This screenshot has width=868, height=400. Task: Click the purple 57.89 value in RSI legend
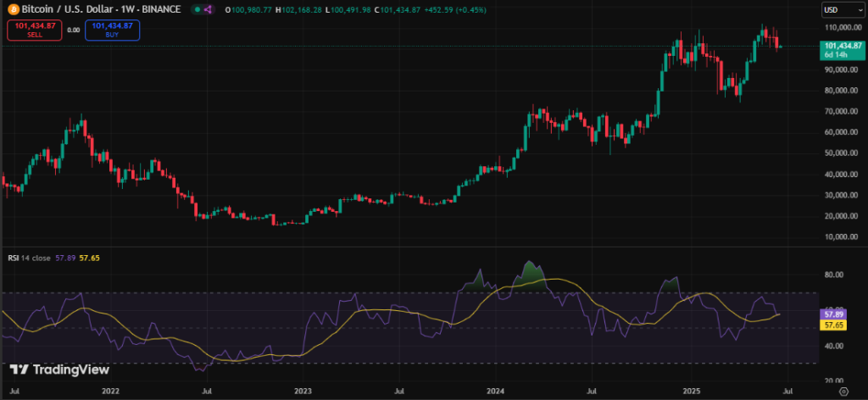(64, 258)
